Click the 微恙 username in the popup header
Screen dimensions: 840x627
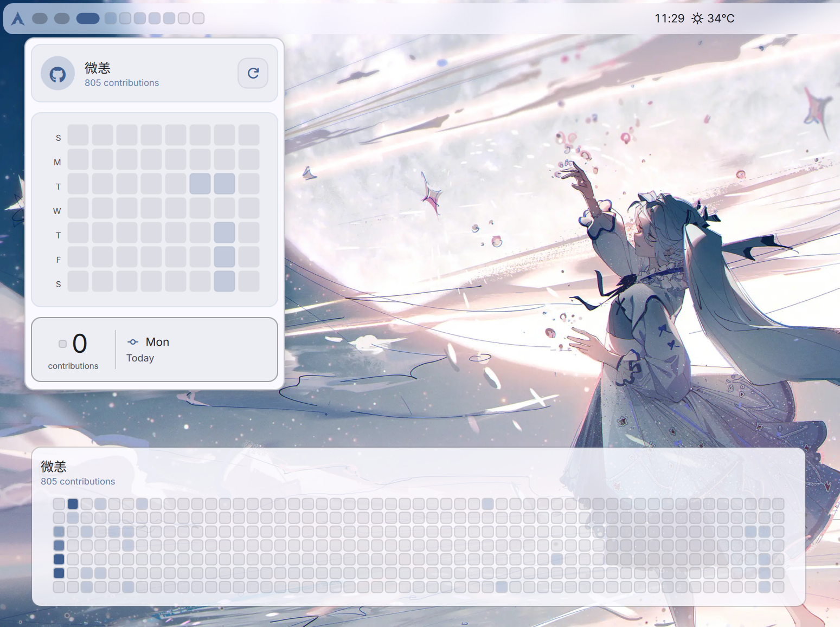tap(98, 68)
